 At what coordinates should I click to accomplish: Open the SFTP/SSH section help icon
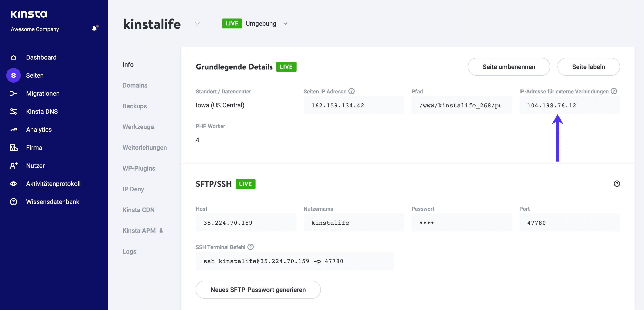click(x=617, y=184)
